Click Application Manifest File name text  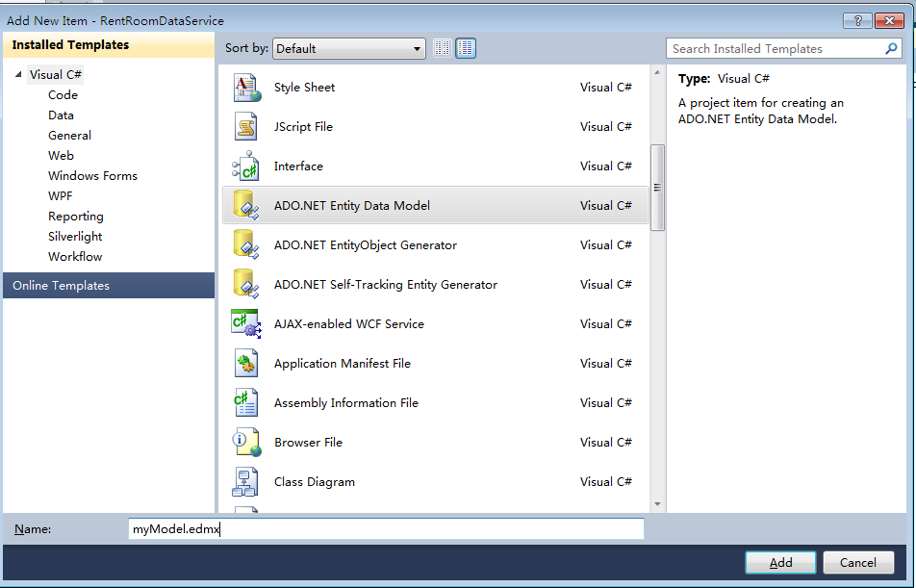tap(343, 364)
